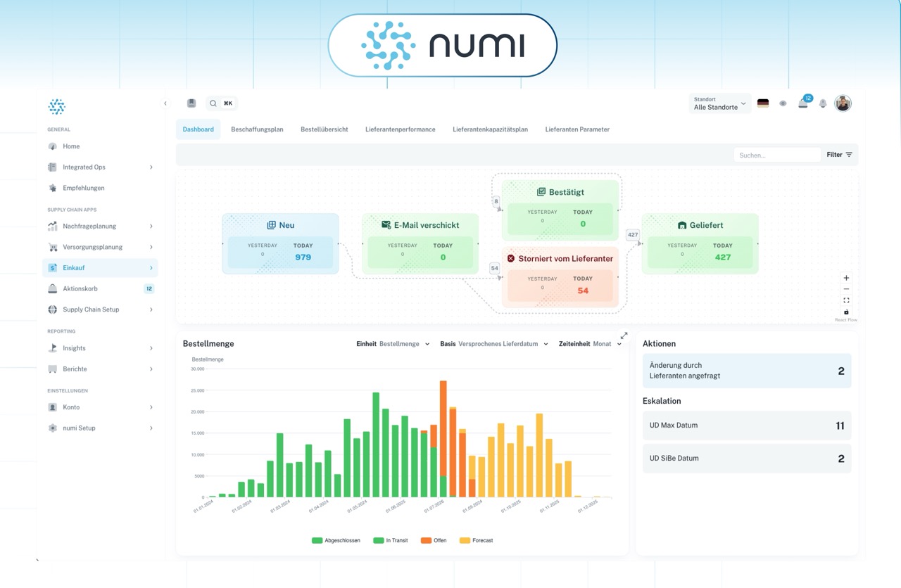Click the save disk icon in top bar
Viewport: 901px width, 588px height.
pos(191,103)
